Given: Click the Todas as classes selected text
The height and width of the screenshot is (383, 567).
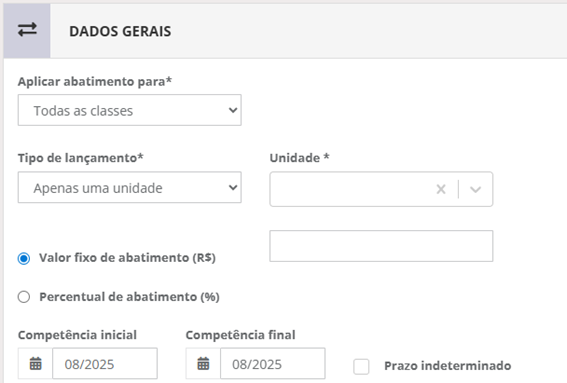Looking at the screenshot, I should pyautogui.click(x=83, y=111).
